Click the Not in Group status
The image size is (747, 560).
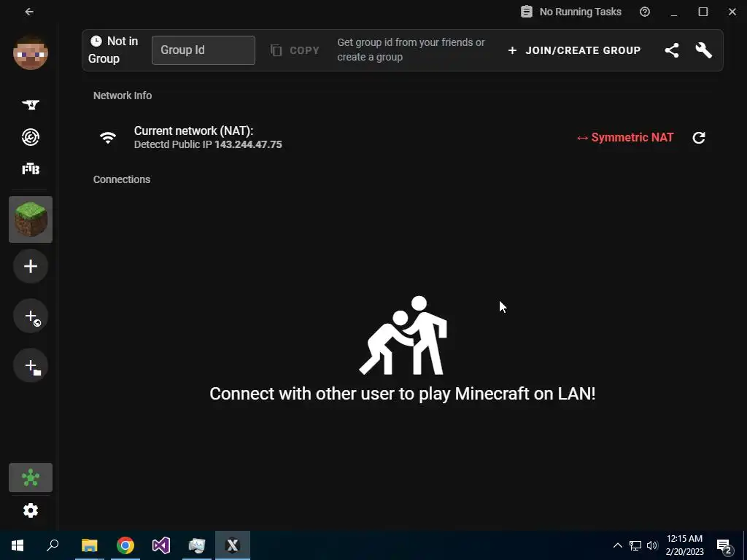click(113, 50)
